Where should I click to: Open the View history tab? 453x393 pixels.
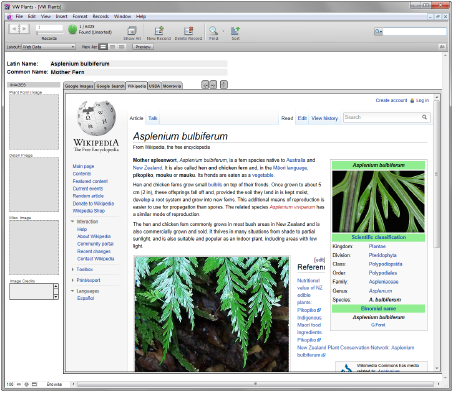coord(325,118)
